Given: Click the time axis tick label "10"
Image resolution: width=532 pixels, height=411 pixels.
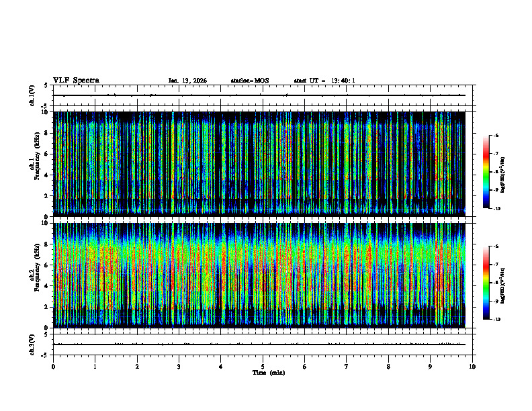Looking at the screenshot, I should (472, 367).
